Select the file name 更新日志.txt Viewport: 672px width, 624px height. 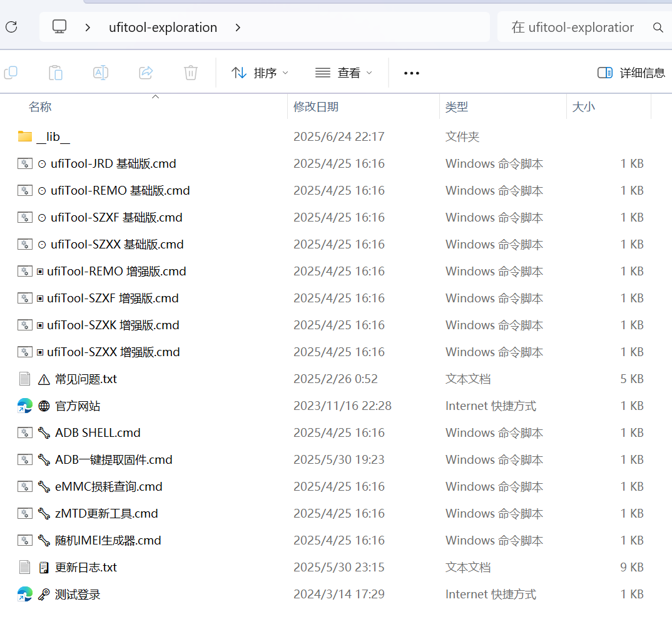click(86, 567)
